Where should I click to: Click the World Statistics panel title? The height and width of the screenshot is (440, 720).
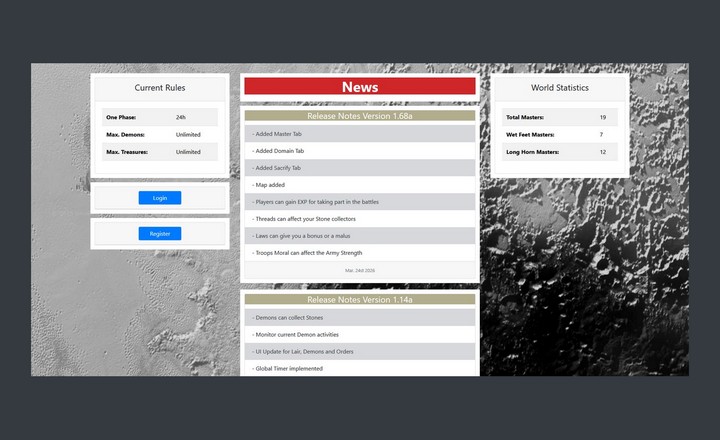coord(560,88)
